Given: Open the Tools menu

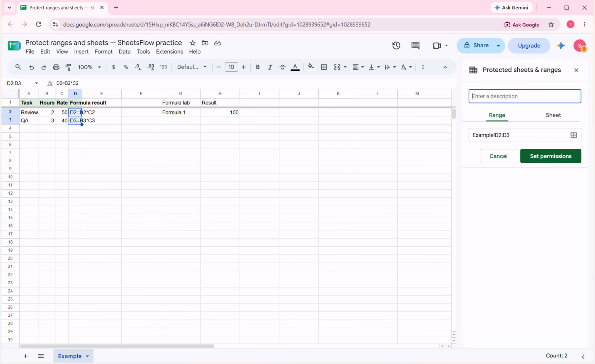Looking at the screenshot, I should (143, 52).
